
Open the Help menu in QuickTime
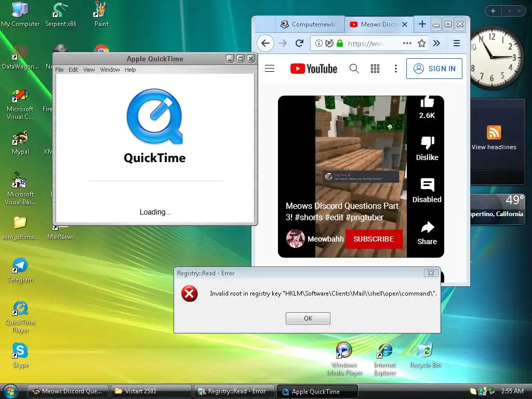click(130, 70)
